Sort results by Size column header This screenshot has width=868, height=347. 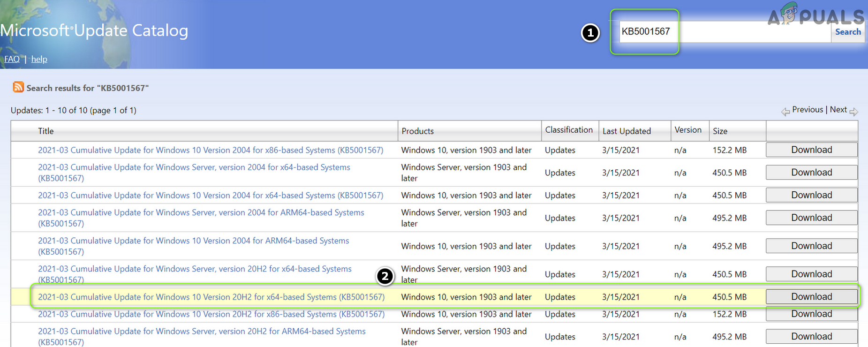coord(720,131)
